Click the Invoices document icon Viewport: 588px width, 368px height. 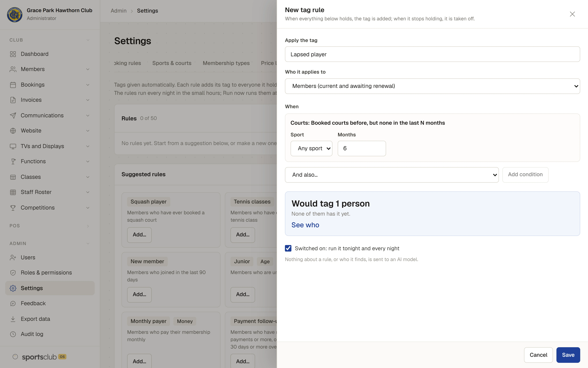13,100
